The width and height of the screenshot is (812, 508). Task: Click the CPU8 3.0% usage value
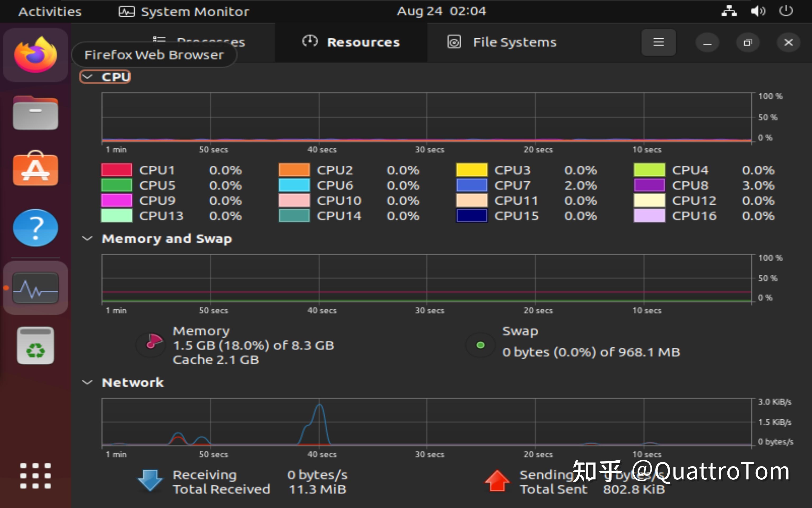[758, 185]
